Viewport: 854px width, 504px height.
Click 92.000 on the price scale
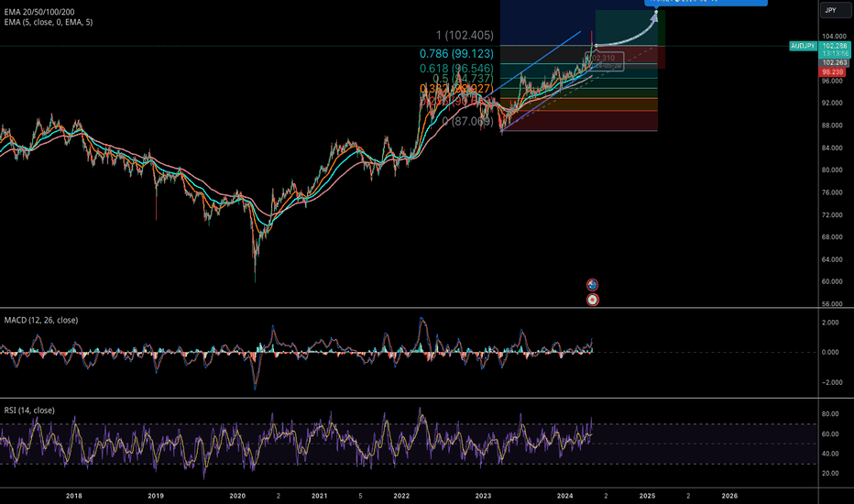[832, 103]
